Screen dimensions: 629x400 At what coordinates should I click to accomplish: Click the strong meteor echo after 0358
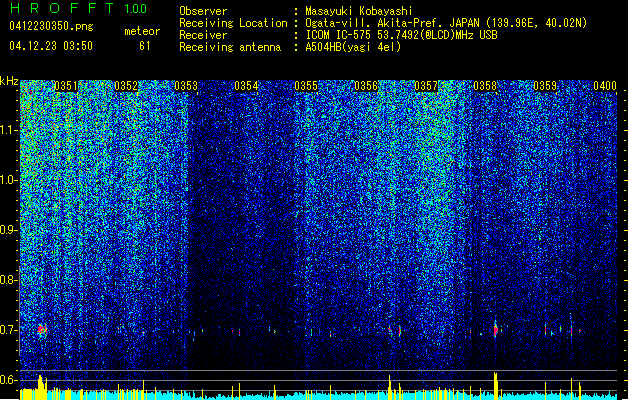(496, 329)
